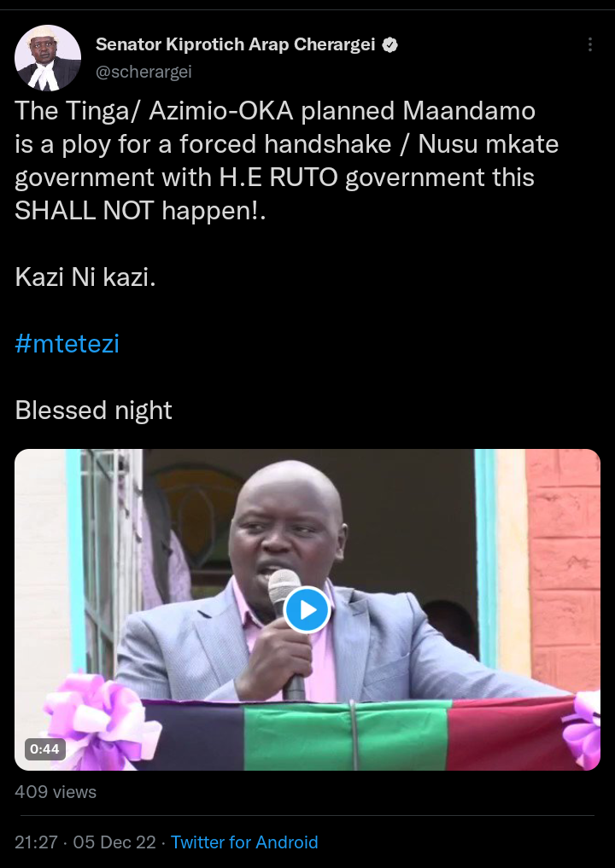Open the #mtetezi hashtag
The width and height of the screenshot is (615, 868).
point(67,344)
